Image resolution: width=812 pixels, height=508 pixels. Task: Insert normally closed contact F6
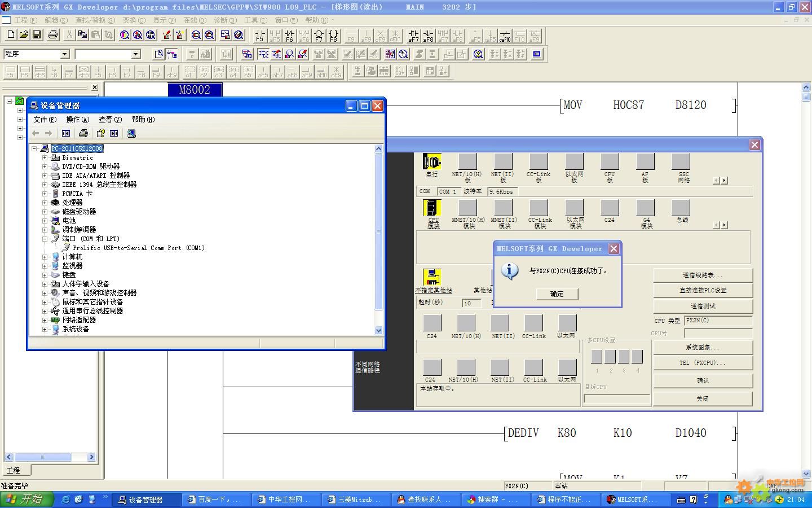pyautogui.click(x=289, y=36)
